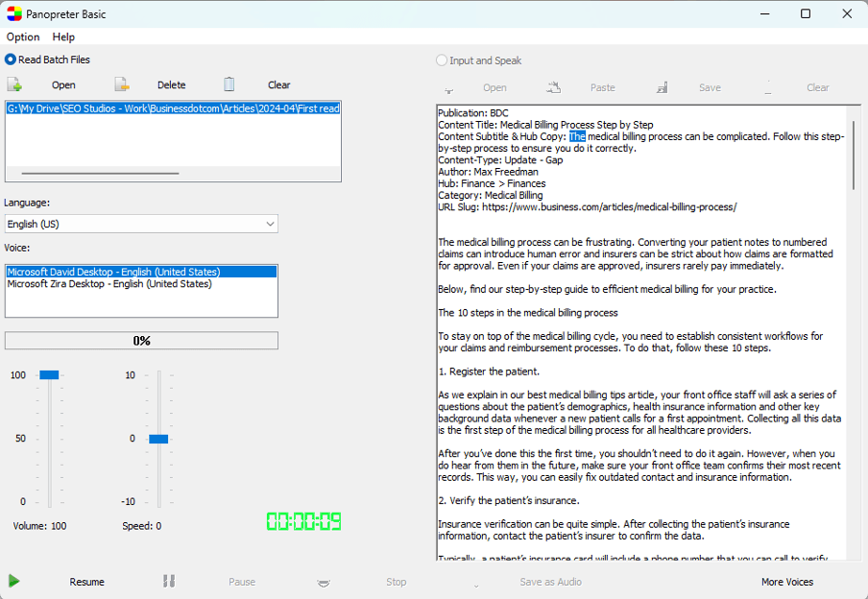The width and height of the screenshot is (868, 599).
Task: Click the green Play icon to start reading
Action: [13, 582]
